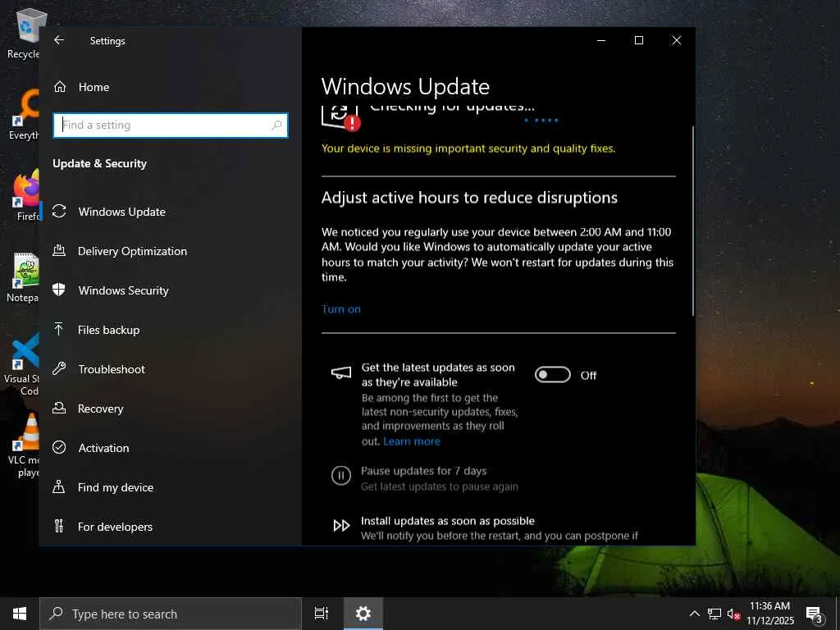Click the magnifier icon in Find a setting
Screen dimensions: 840x630
coord(276,126)
